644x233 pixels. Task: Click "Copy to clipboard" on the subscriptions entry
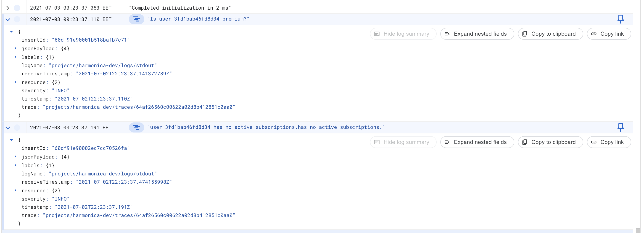click(550, 142)
